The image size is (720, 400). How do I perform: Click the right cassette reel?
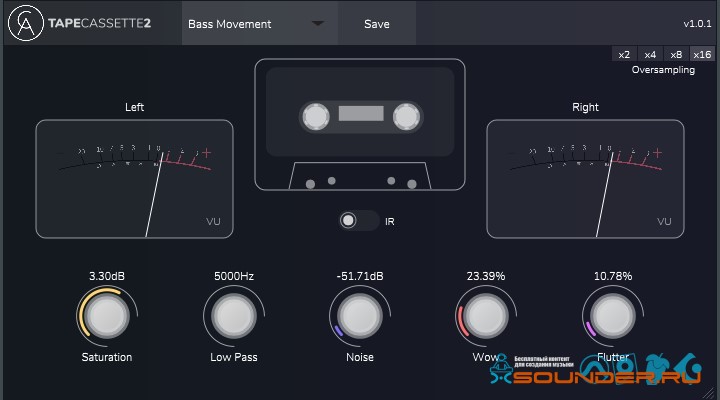pos(406,117)
